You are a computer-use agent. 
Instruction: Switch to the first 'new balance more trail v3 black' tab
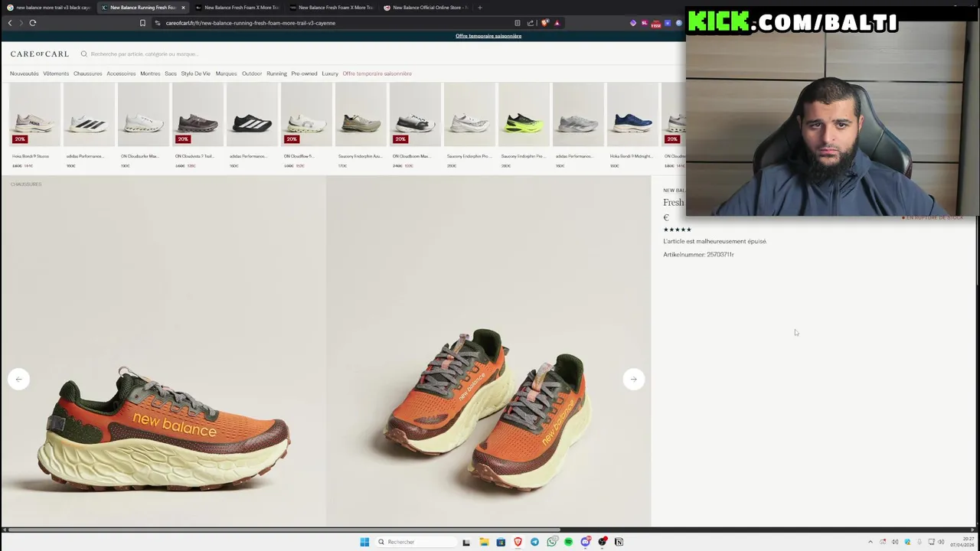[49, 8]
